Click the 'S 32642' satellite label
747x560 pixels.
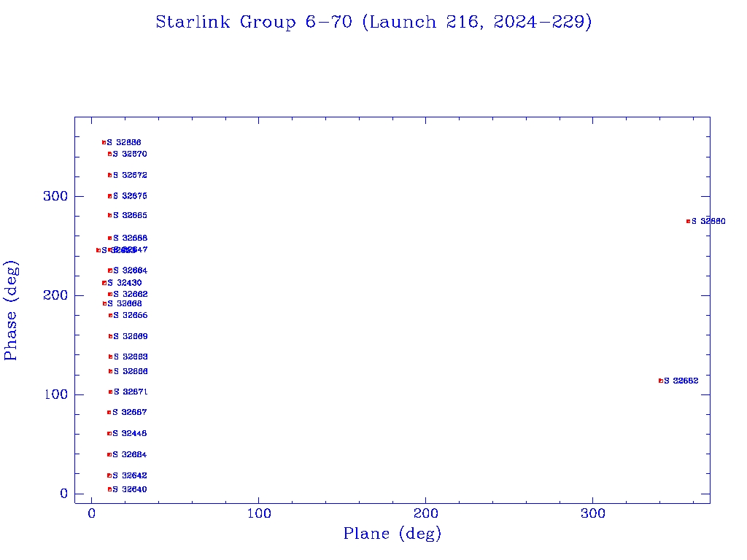coord(130,475)
